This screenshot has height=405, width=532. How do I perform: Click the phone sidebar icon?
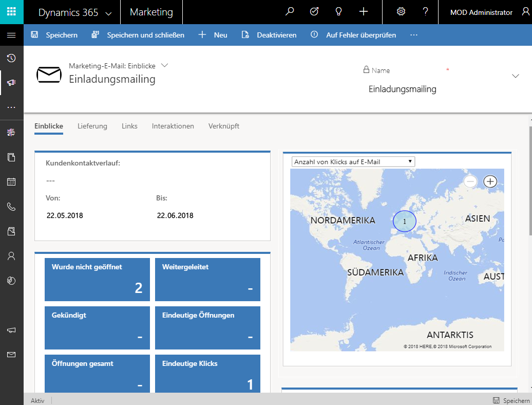[x=11, y=207]
